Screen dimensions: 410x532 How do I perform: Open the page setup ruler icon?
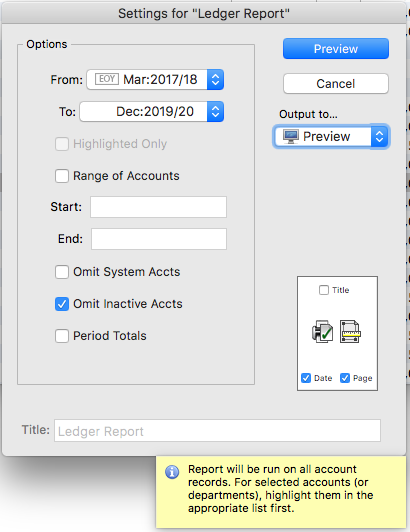350,331
